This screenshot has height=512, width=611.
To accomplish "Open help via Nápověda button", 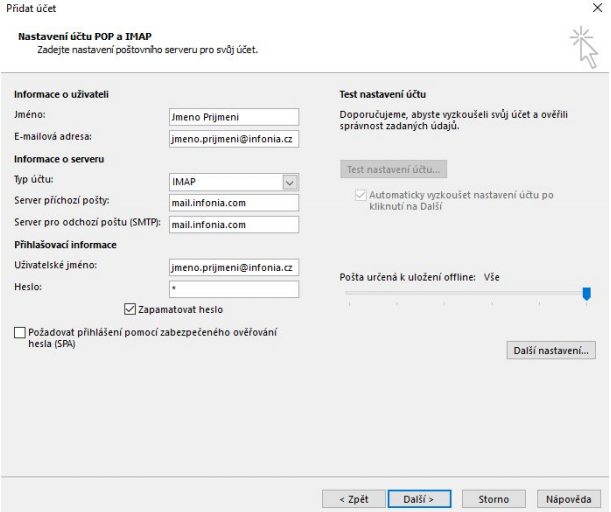I will (x=566, y=499).
